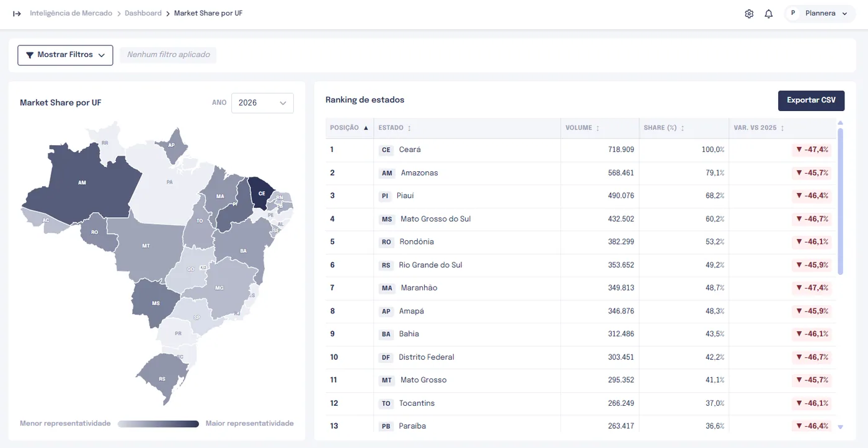Click scroll-down arrow of ranking table
Viewport: 868px width, 448px height.
[841, 427]
